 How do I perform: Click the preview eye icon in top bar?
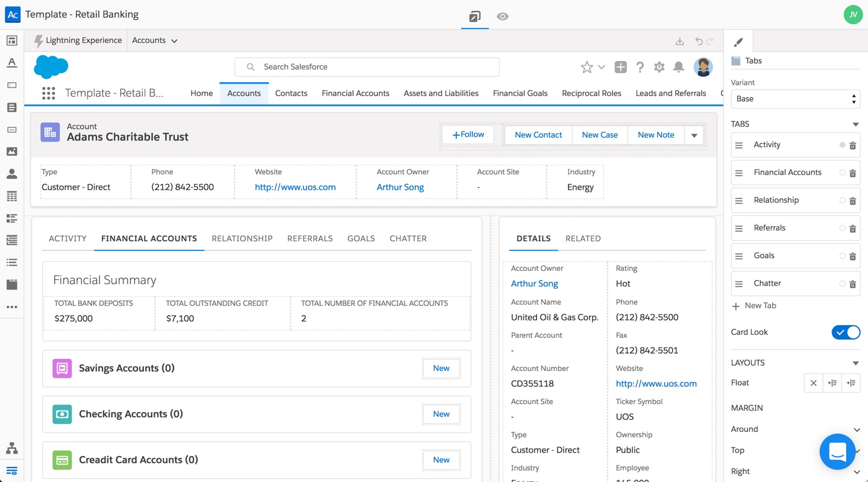502,16
